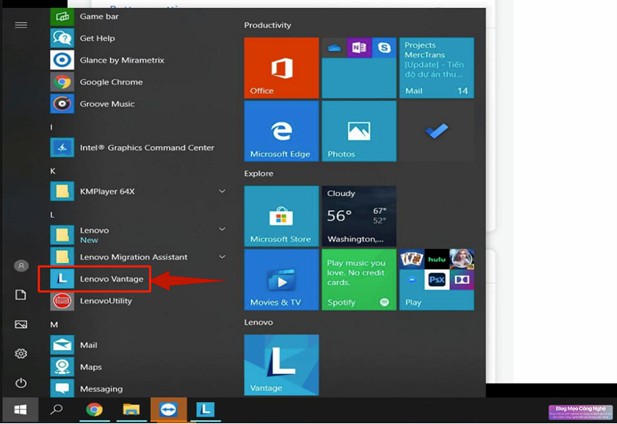Viewport: 617px width, 424px height.
Task: Open Glance by Mirametrix icon
Action: pos(62,60)
